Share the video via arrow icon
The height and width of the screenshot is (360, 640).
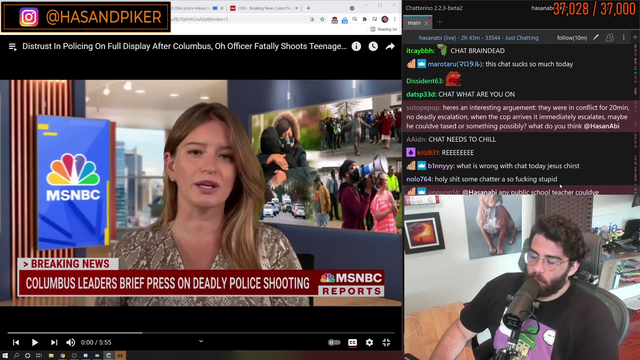click(x=390, y=47)
